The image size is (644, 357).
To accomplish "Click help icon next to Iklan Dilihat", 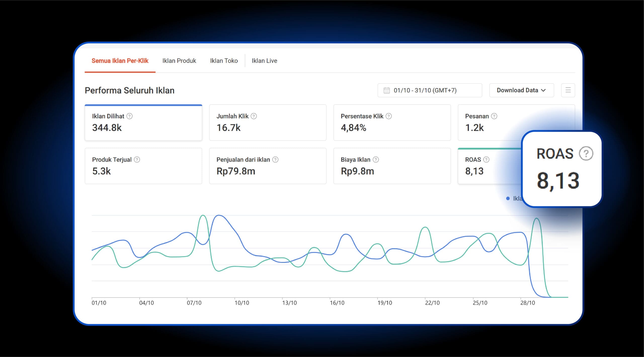I will click(x=130, y=116).
